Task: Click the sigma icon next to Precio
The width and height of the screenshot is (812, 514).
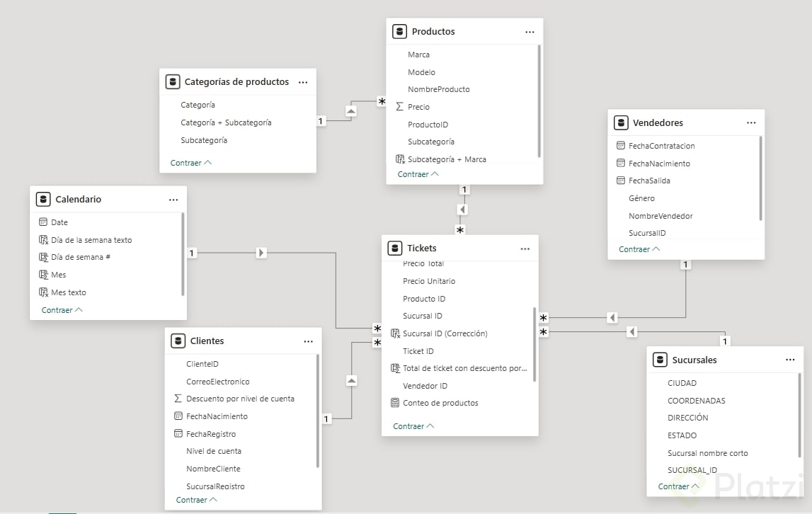Action: (x=399, y=107)
